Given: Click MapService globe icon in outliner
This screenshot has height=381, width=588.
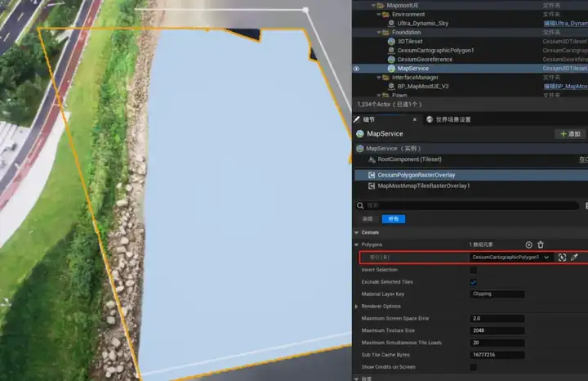Looking at the screenshot, I should (391, 69).
